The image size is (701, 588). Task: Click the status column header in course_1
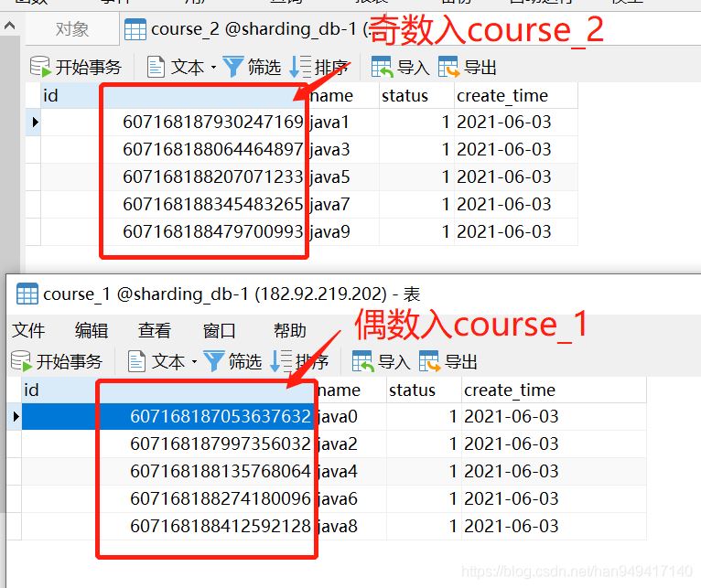click(424, 390)
